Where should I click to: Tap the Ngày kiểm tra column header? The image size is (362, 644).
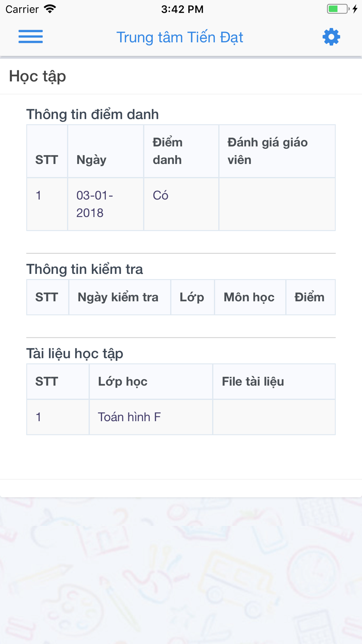118,297
